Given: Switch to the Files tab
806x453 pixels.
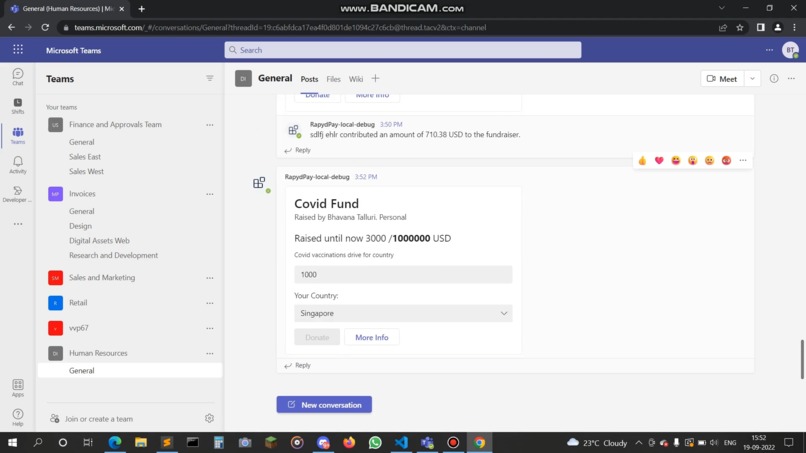Looking at the screenshot, I should tap(333, 79).
